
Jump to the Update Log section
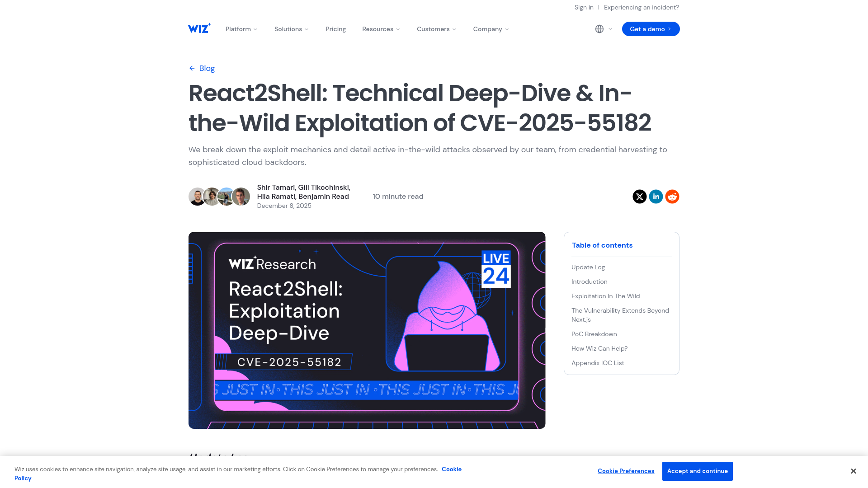click(588, 267)
